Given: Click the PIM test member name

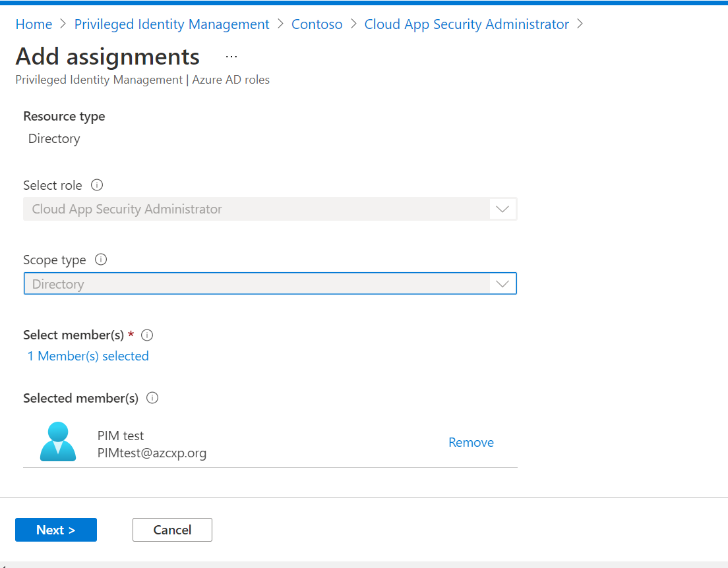Looking at the screenshot, I should point(121,436).
